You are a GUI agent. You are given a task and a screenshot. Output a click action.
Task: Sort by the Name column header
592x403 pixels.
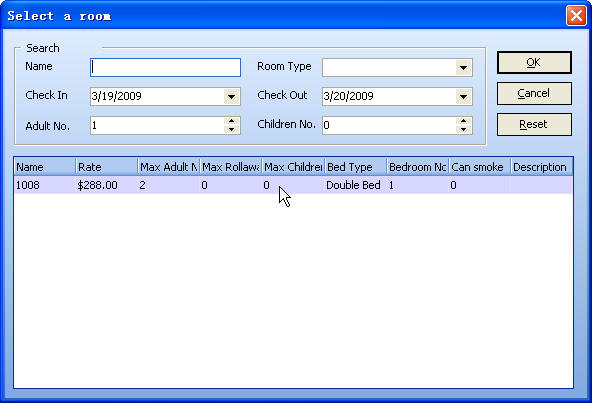pos(45,167)
